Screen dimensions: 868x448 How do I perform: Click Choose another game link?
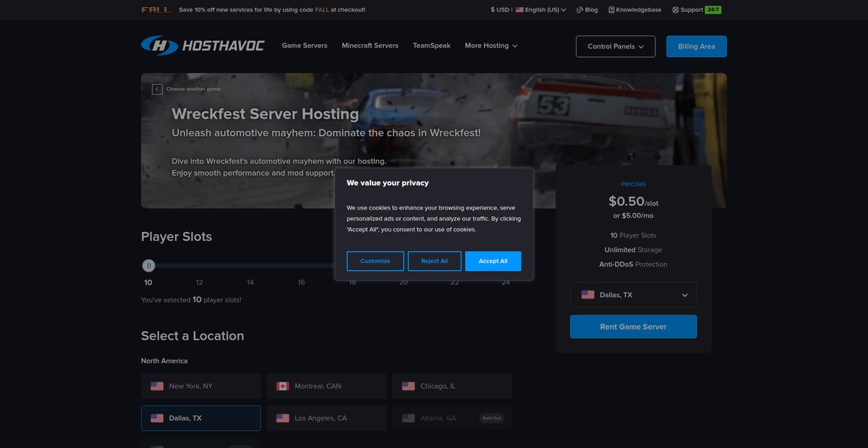coord(193,89)
